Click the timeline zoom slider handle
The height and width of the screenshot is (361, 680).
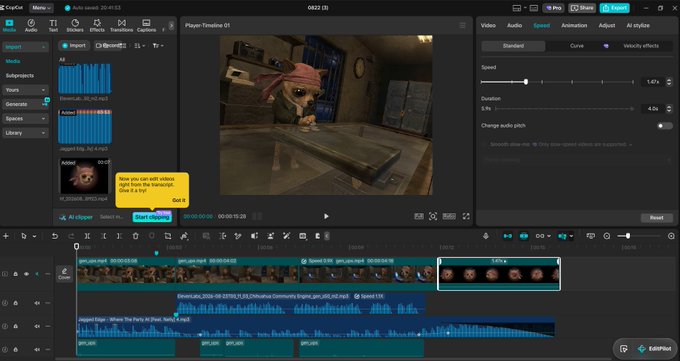628,236
